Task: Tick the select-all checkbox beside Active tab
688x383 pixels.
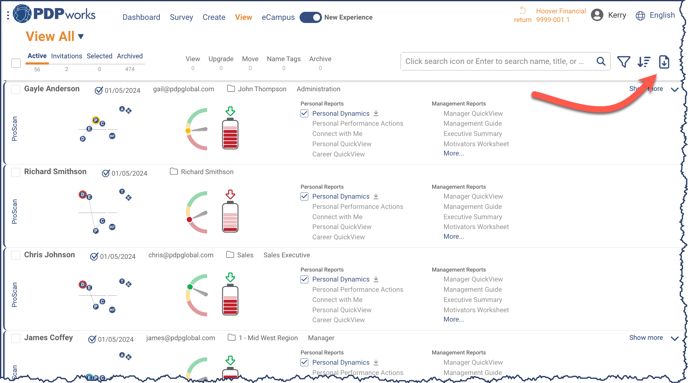Action: point(16,63)
